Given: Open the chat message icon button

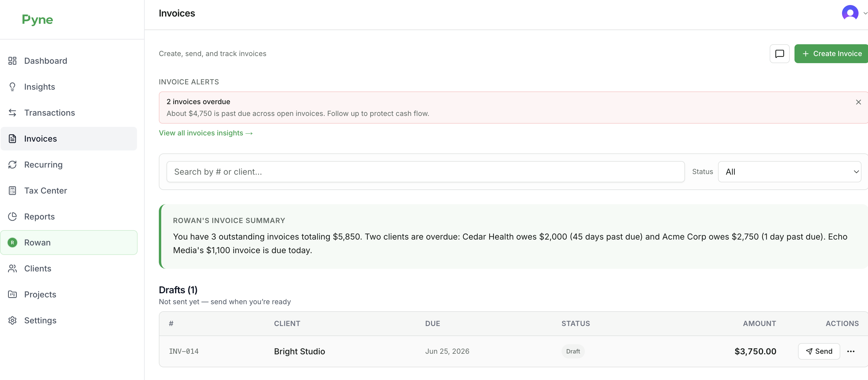Looking at the screenshot, I should point(779,53).
